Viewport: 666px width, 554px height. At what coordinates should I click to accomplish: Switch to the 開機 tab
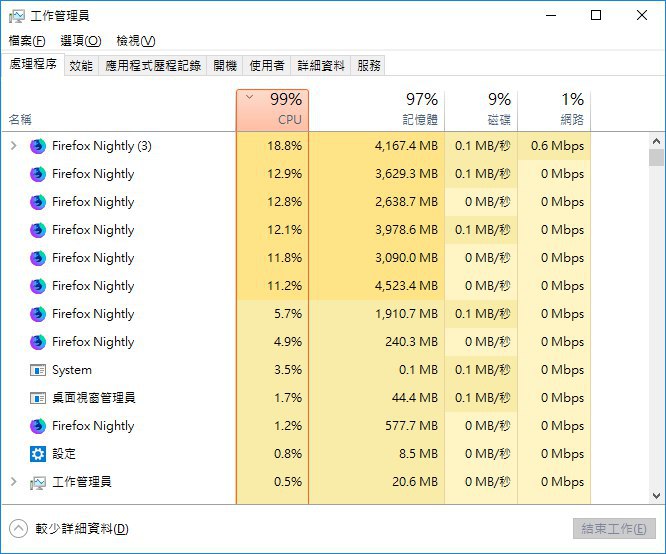pyautogui.click(x=225, y=65)
